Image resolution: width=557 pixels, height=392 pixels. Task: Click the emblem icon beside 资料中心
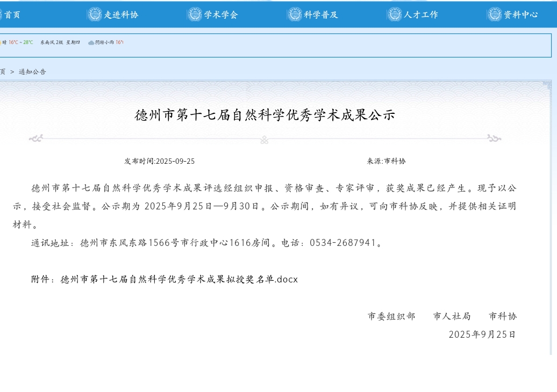(495, 14)
